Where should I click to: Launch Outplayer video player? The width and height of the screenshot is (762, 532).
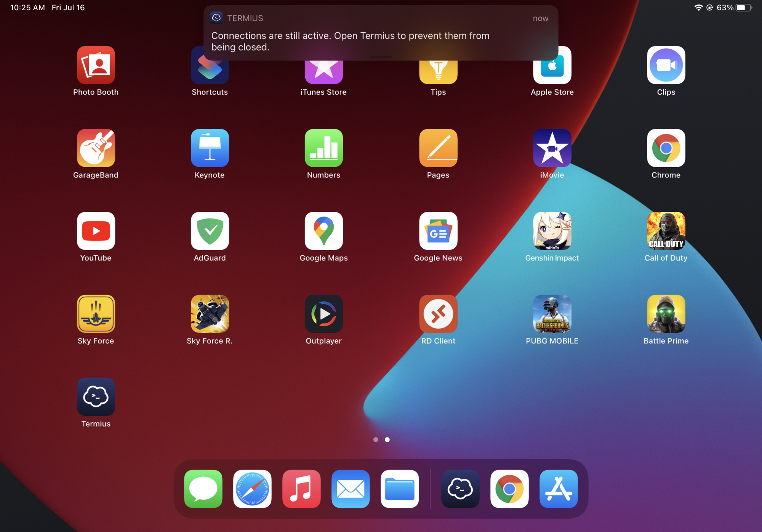point(323,314)
